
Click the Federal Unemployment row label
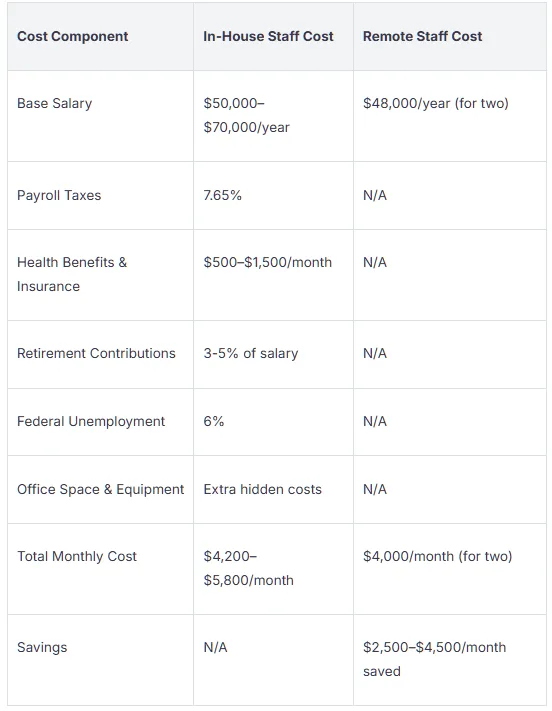91,421
